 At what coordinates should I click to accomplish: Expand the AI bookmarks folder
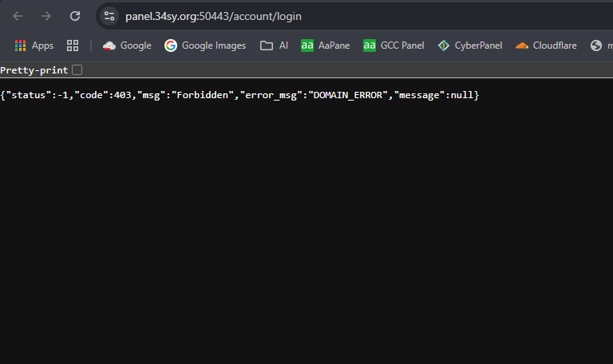tap(274, 45)
